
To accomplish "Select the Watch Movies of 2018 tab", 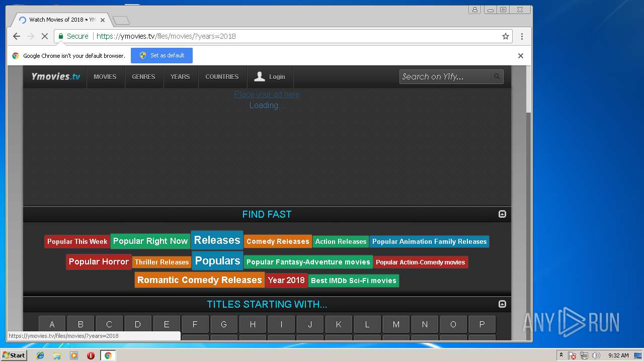I will 60,20.
